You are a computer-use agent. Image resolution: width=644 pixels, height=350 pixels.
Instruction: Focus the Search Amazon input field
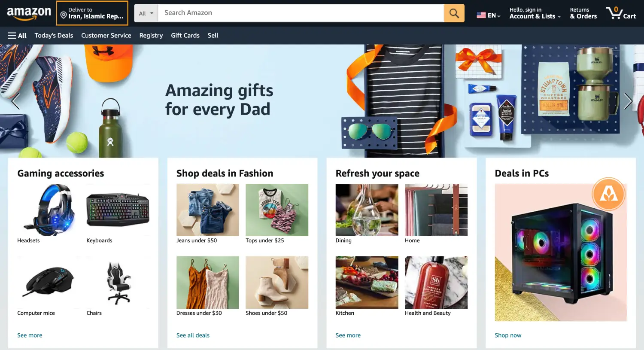[x=301, y=13]
